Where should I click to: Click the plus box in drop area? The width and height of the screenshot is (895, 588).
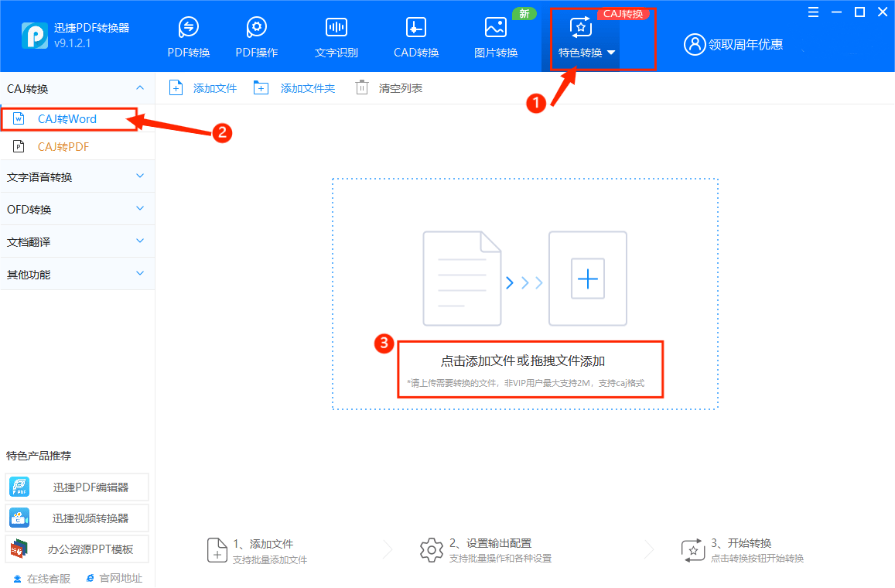point(588,279)
